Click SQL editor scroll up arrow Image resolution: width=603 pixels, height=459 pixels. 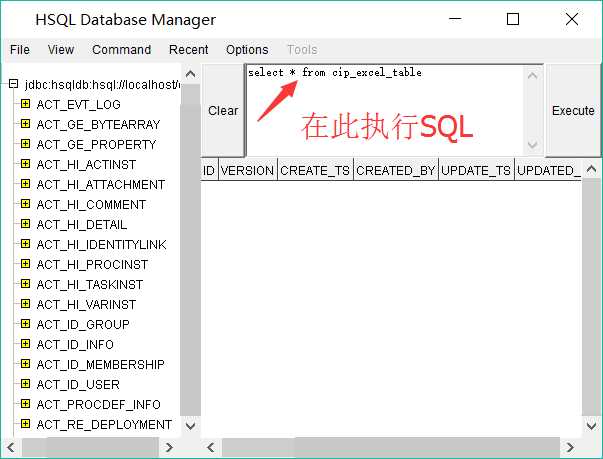pos(533,76)
